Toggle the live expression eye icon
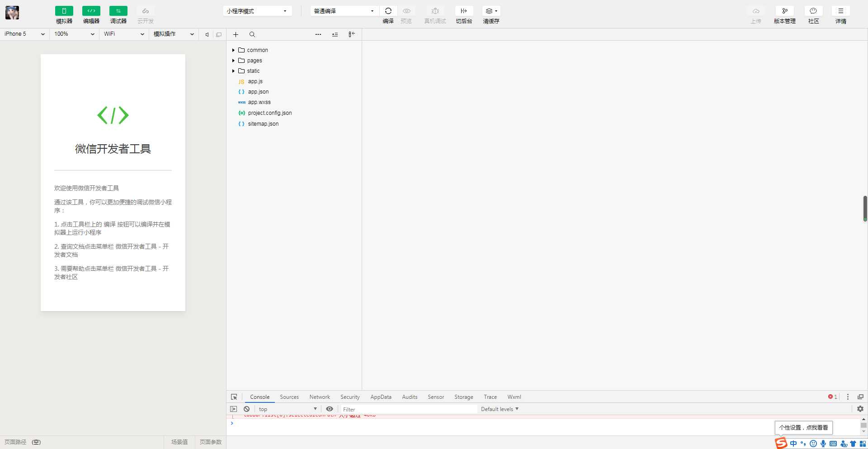This screenshot has height=449, width=868. pyautogui.click(x=330, y=409)
